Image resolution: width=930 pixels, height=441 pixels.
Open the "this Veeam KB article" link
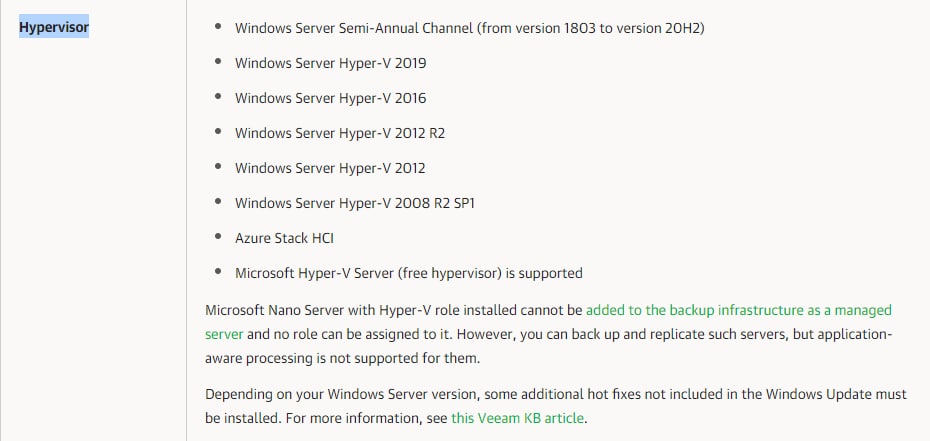click(x=517, y=417)
